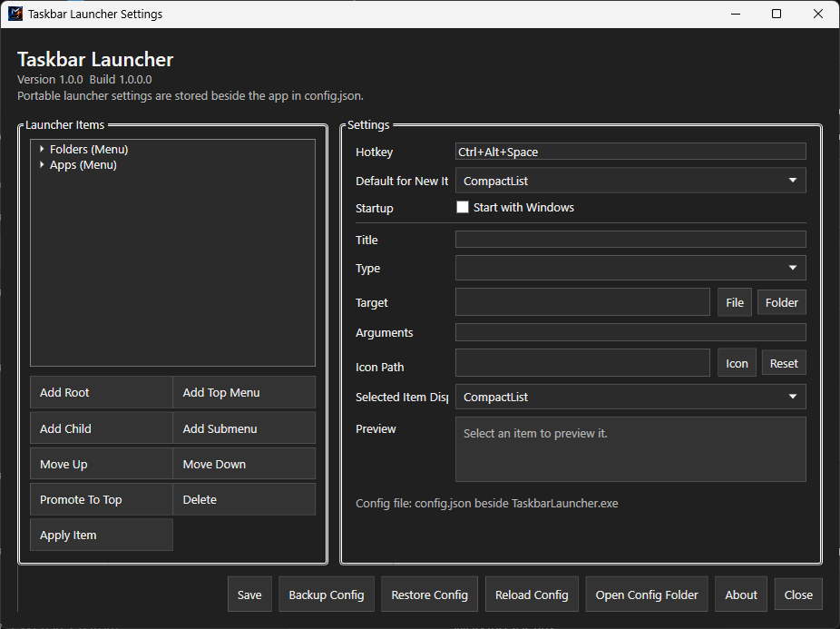Browse for target with File button
Image resolution: width=840 pixels, height=629 pixels.
coord(735,302)
